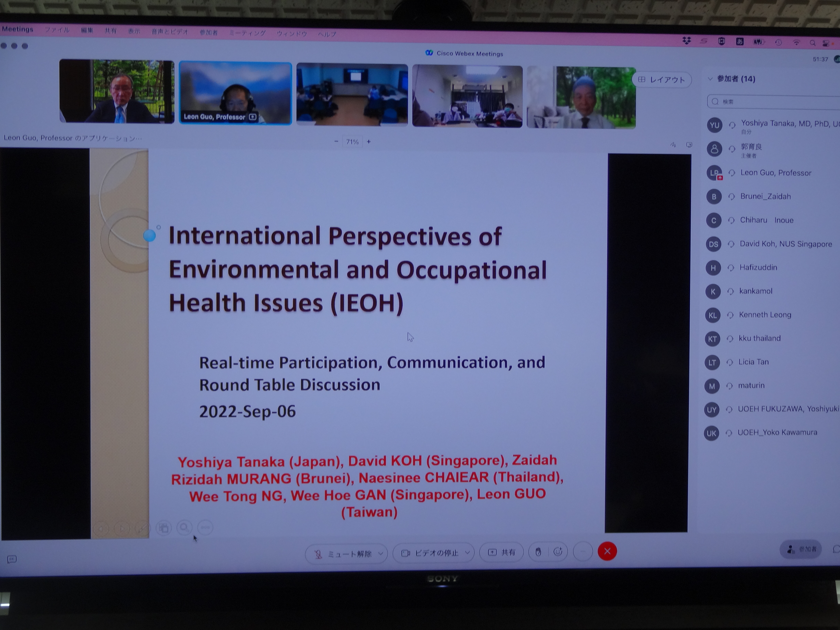Open the 編集 menu
This screenshot has width=840, height=630.
pos(87,30)
